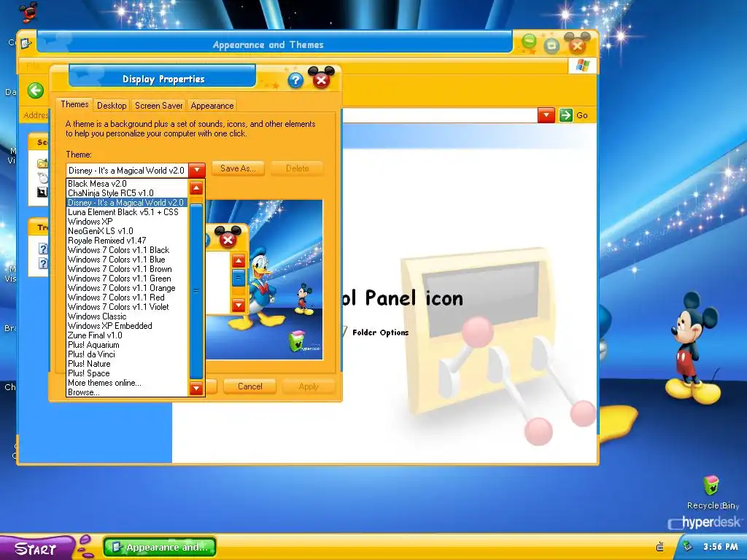Screen dimensions: 747x560
Task: Click the green Go arrow icon
Action: [566, 114]
